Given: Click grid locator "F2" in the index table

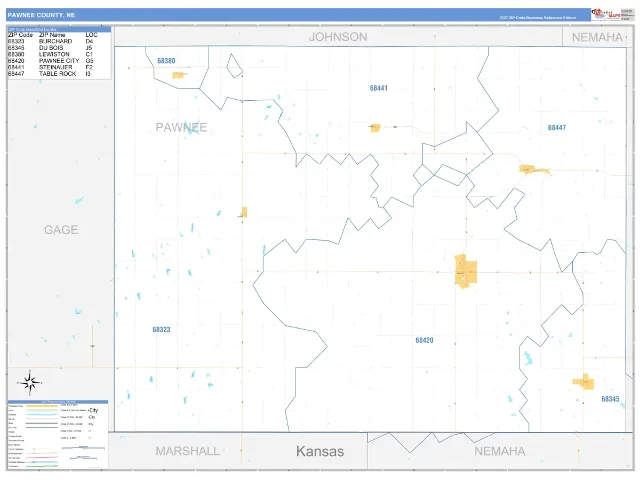Looking at the screenshot, I should (89, 67).
